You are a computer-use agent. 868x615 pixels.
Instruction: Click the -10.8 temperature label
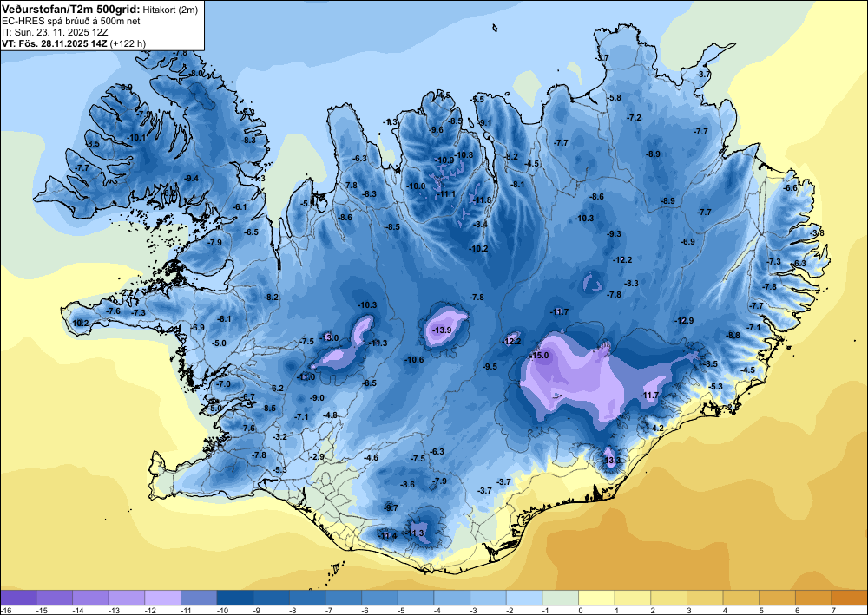464,155
